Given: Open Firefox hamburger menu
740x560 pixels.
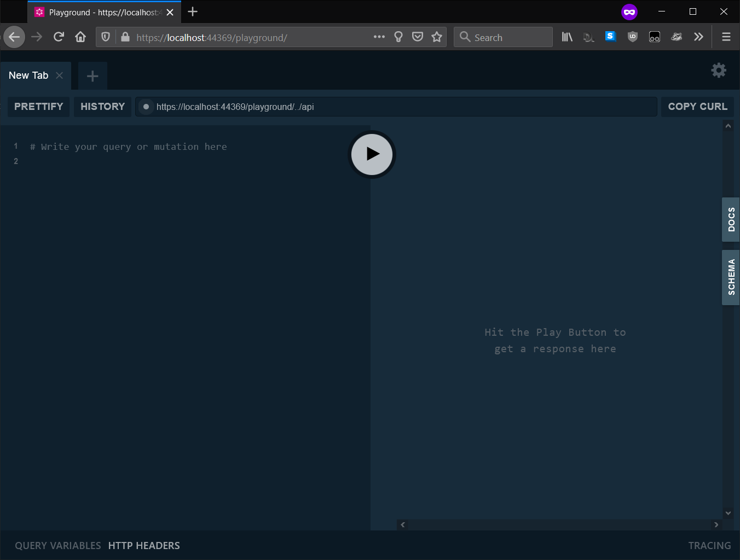Looking at the screenshot, I should (726, 37).
